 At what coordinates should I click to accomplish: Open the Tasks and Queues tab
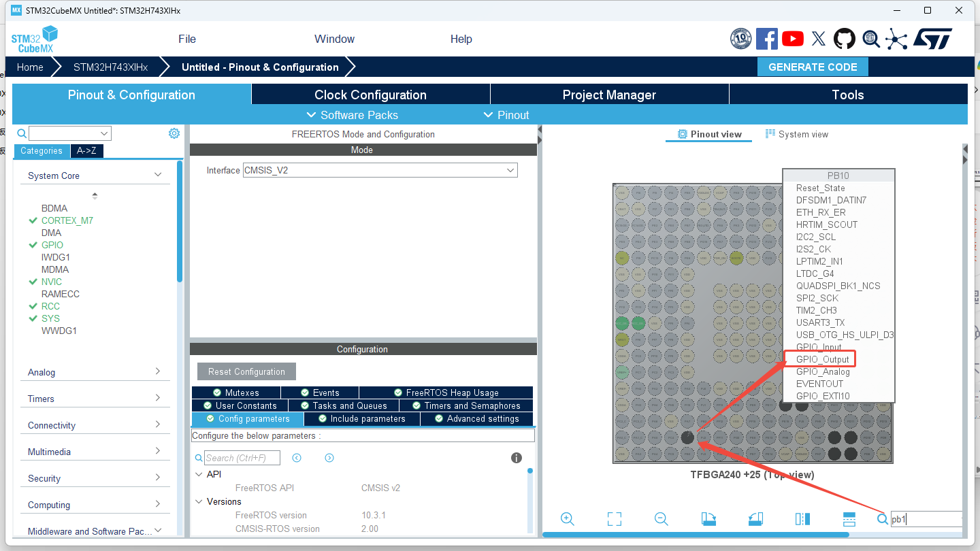pos(349,405)
